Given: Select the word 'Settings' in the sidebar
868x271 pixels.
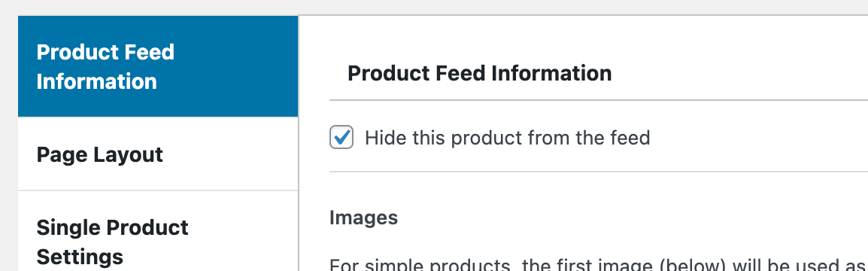Looking at the screenshot, I should 80,257.
